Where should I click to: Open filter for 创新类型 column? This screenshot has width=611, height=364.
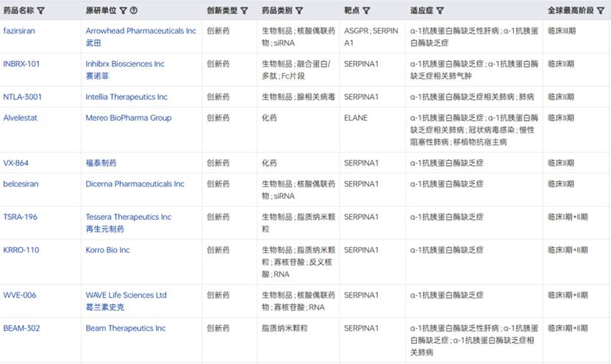[x=244, y=11]
